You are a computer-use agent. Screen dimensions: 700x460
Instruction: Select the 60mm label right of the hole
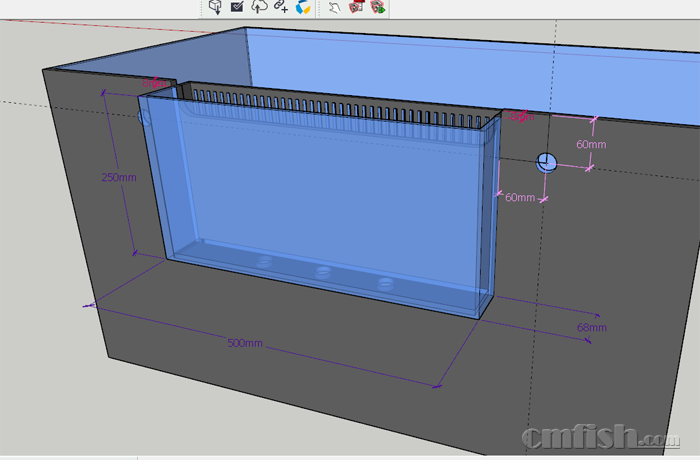[591, 144]
